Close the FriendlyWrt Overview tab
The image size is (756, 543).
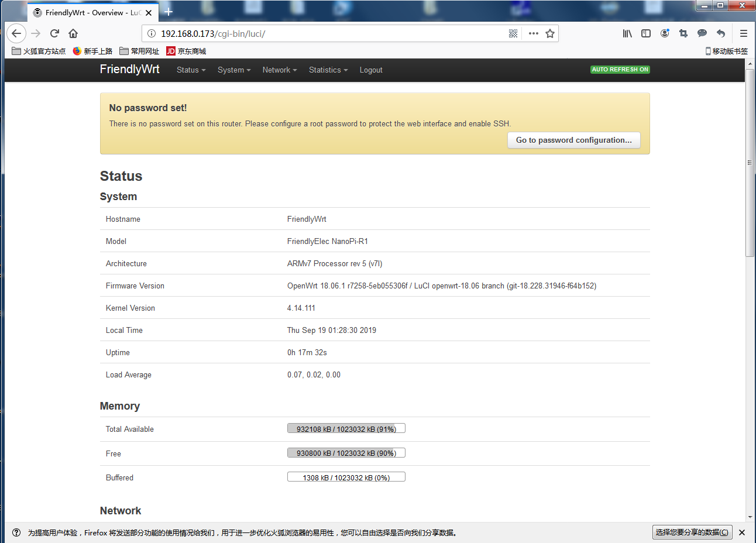(x=149, y=12)
